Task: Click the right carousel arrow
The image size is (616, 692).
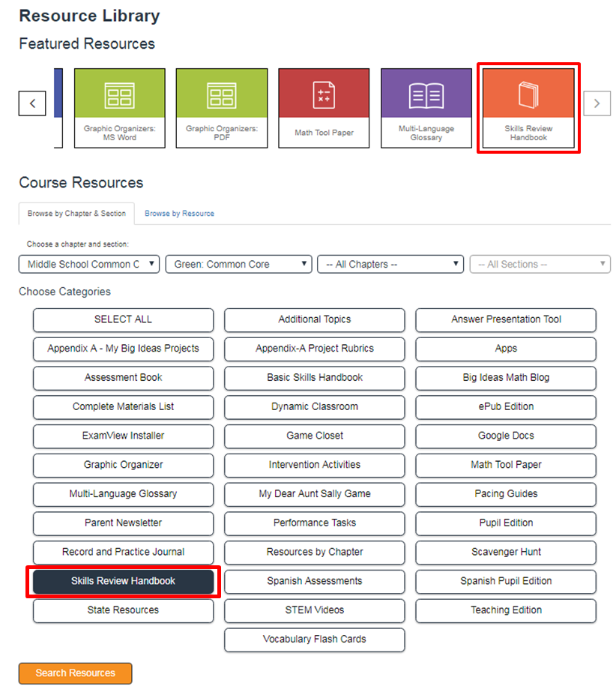Action: (597, 103)
